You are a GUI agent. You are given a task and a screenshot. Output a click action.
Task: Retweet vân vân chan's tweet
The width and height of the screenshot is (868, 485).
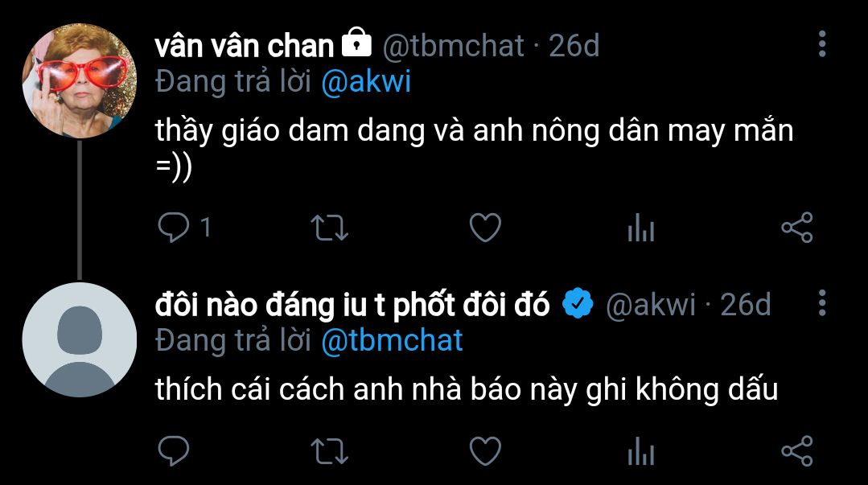coord(329,228)
